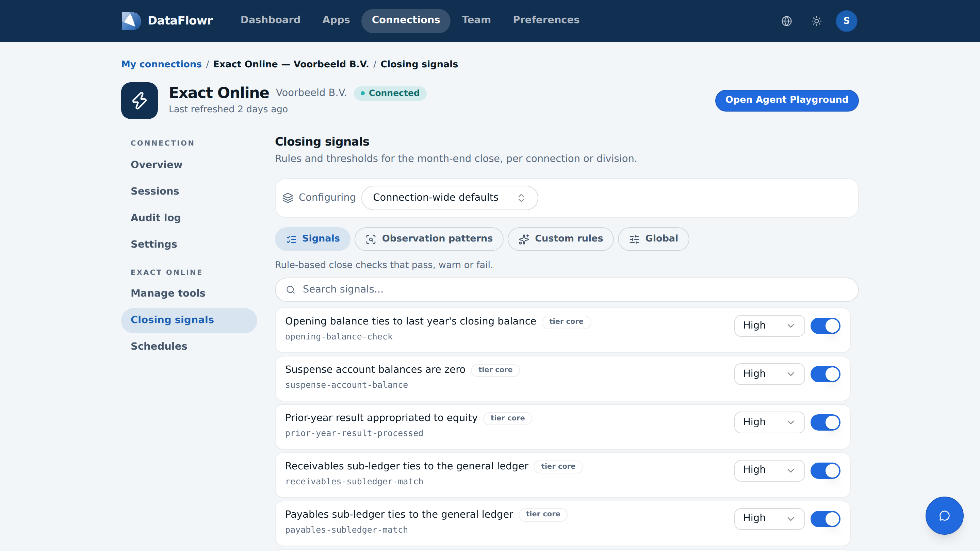Open the user avatar S menu
The image size is (980, 551).
[x=846, y=21]
